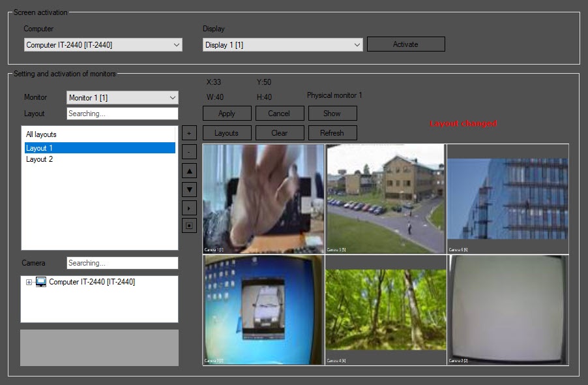588x385 pixels.
Task: Expand the Computer IT-2440 tree node
Action: tap(29, 283)
